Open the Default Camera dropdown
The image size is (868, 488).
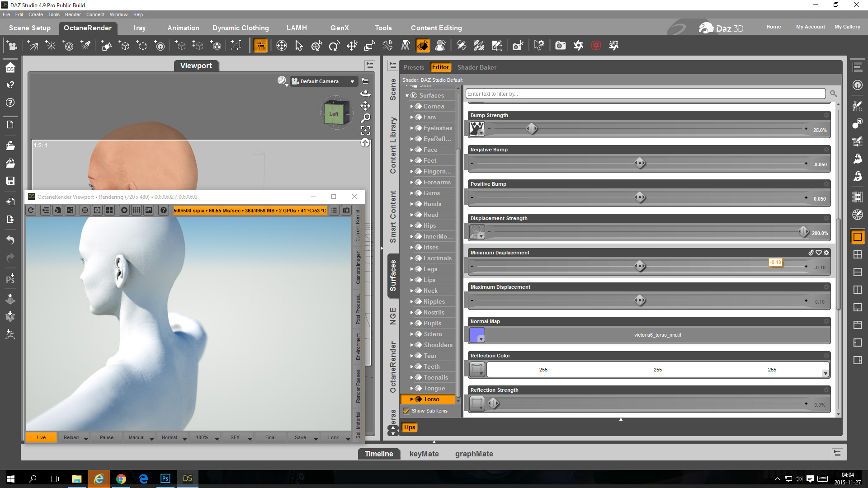(352, 81)
